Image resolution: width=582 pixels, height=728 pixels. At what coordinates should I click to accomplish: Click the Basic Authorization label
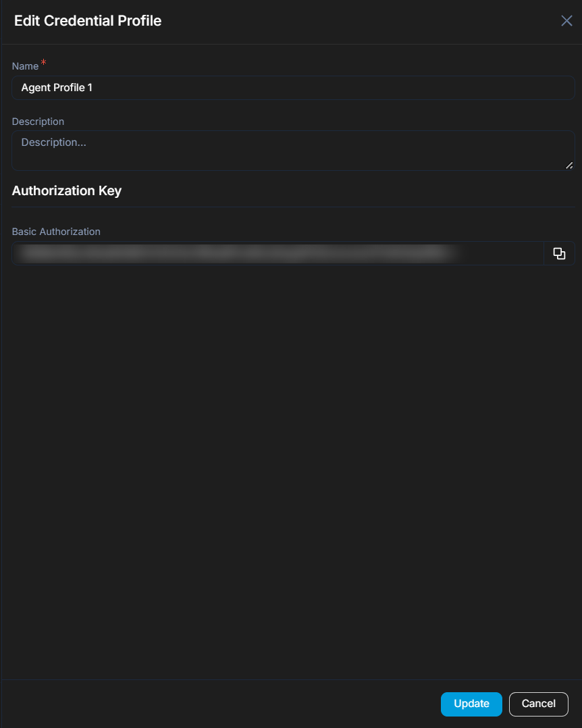(x=56, y=232)
